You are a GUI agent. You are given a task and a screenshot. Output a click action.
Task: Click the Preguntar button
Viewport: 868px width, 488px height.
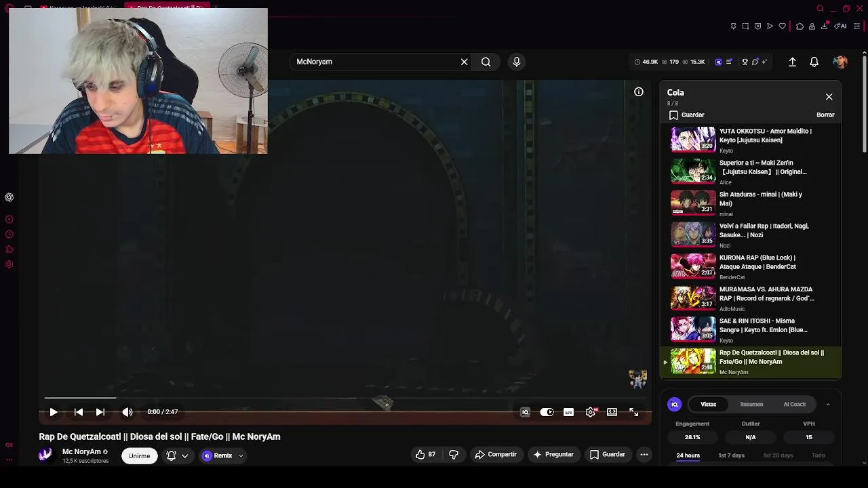553,455
